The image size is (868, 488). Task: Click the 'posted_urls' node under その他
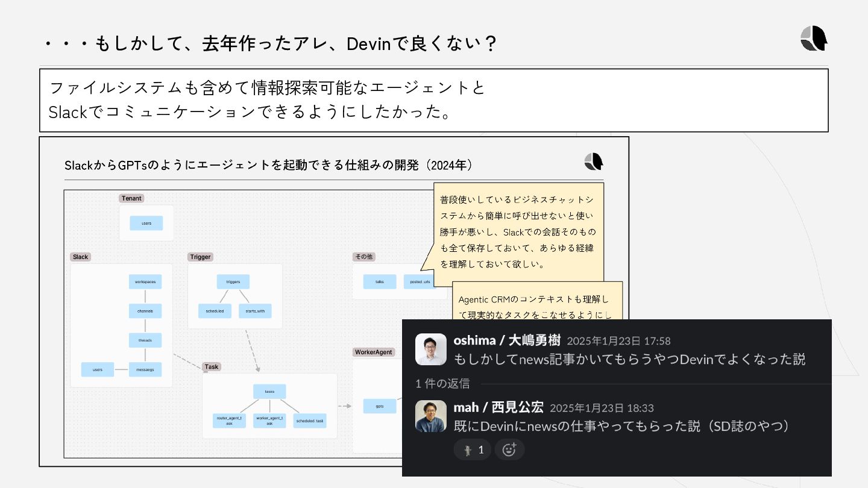coord(420,282)
